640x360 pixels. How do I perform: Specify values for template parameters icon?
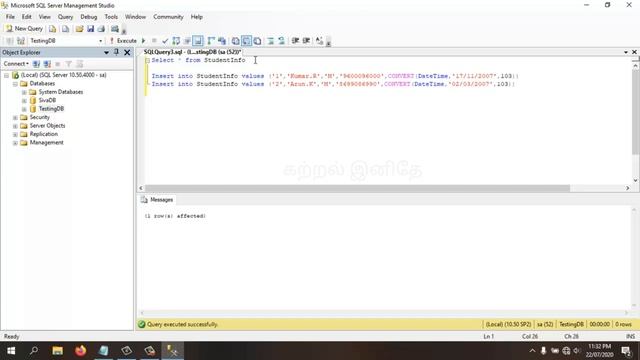coord(319,41)
